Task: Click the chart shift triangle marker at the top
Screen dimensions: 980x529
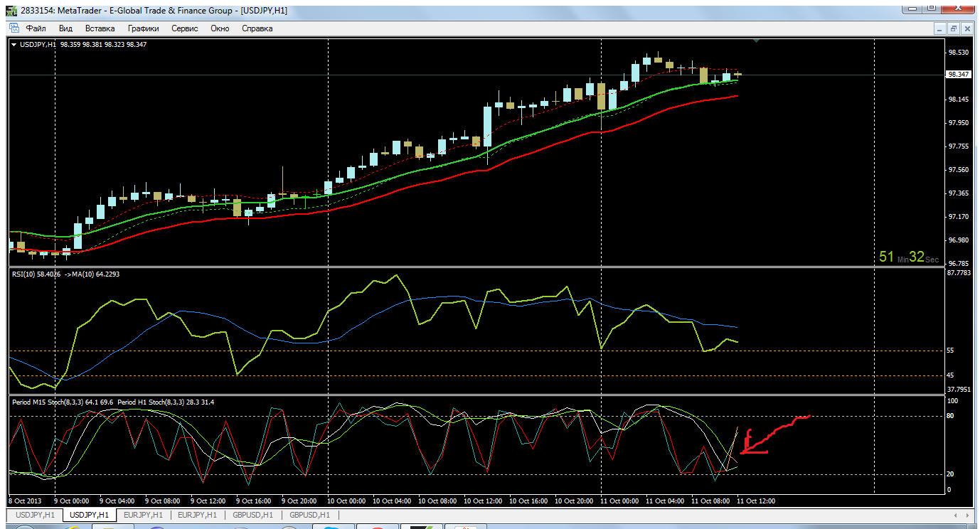Action: coord(756,42)
